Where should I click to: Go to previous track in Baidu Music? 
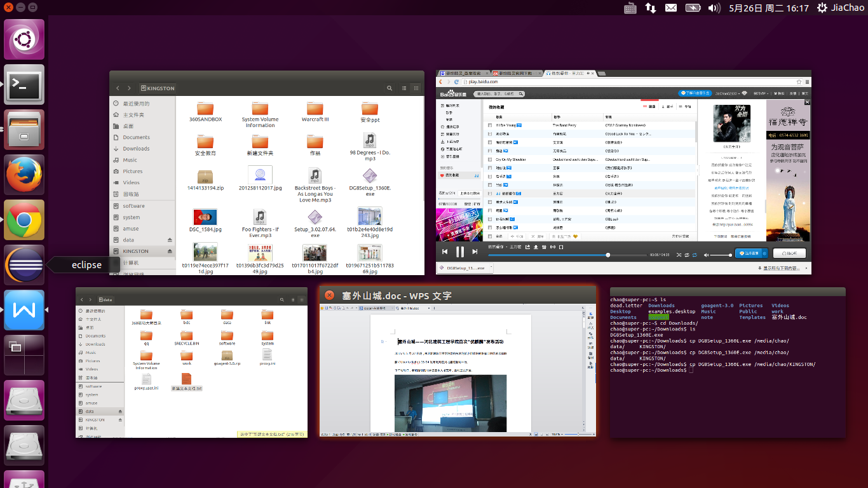coord(445,252)
